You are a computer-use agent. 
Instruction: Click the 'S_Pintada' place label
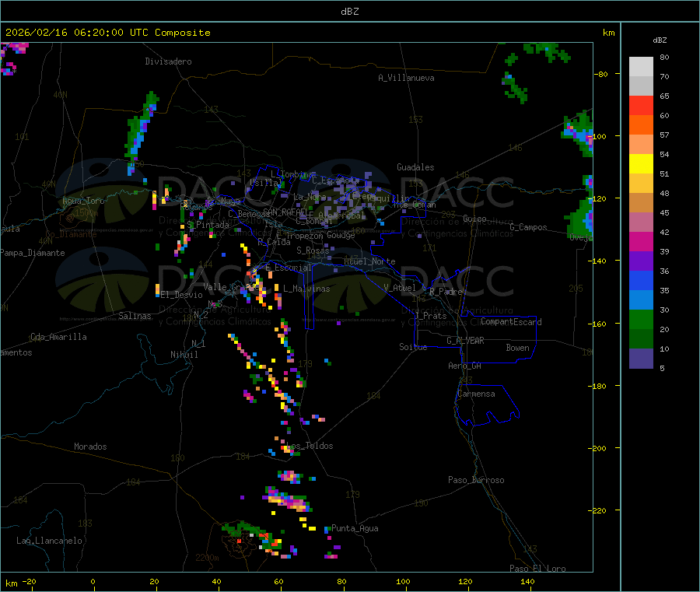tap(208, 225)
